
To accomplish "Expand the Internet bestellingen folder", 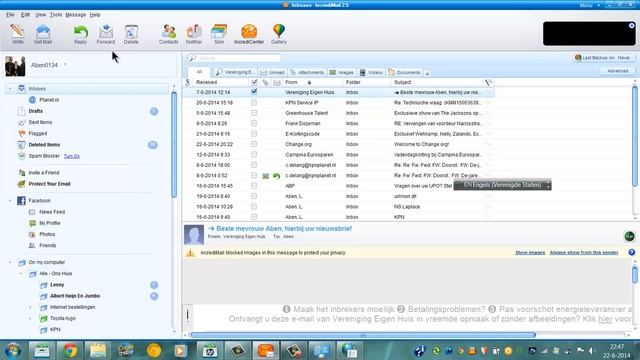I will [31, 307].
